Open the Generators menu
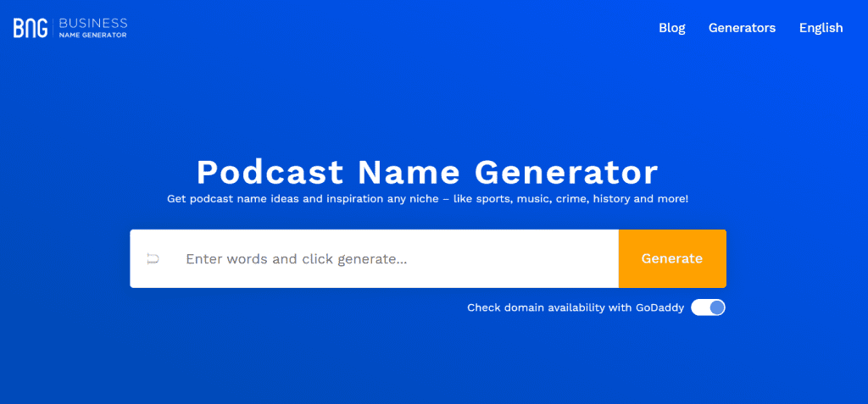Screen dimensions: 868x404 point(742,28)
